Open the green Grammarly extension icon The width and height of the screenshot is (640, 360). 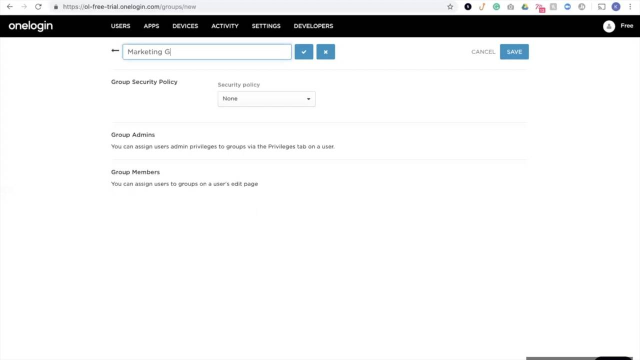(x=496, y=7)
